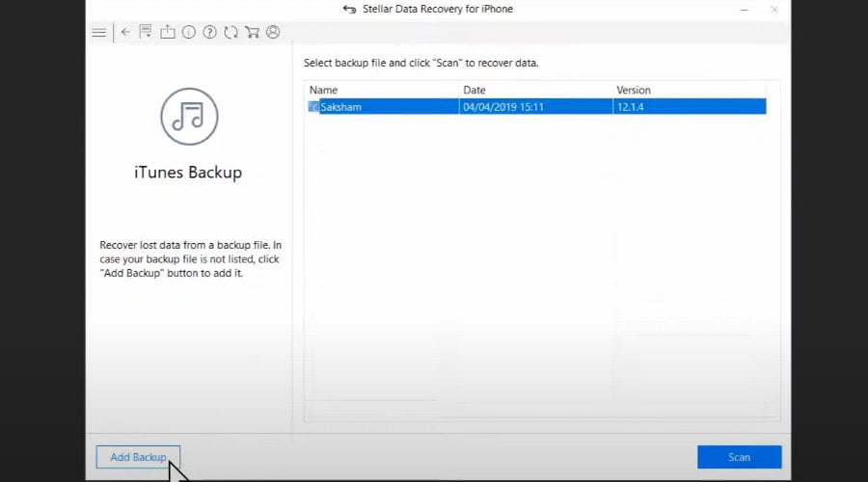Screen dimensions: 868x482
Task: Start scanning with the Scan button
Action: [739, 457]
